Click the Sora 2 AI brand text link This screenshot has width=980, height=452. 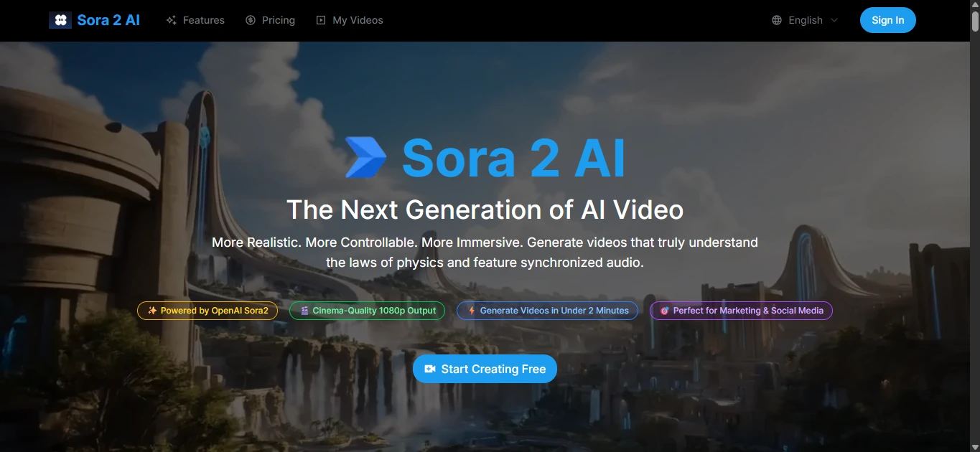(108, 20)
